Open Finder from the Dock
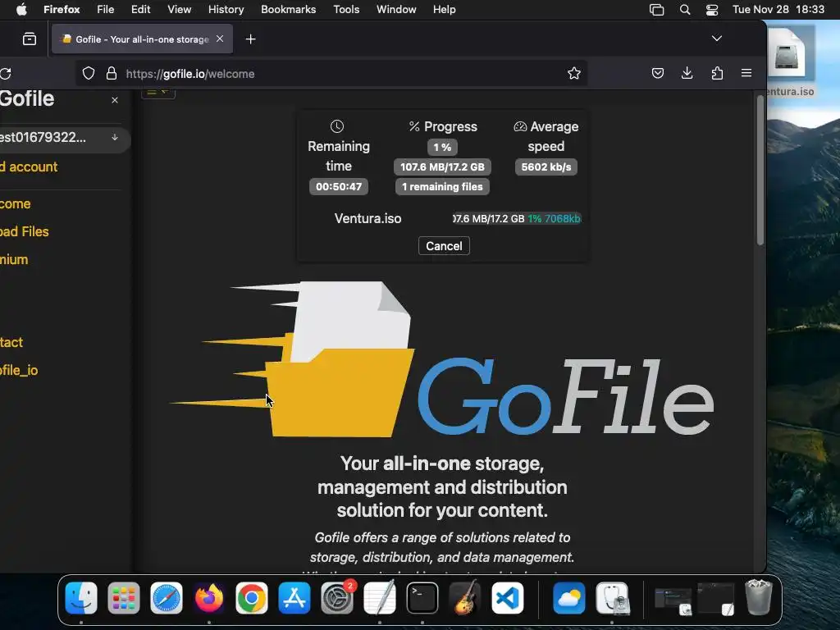840x630 pixels. click(81, 598)
